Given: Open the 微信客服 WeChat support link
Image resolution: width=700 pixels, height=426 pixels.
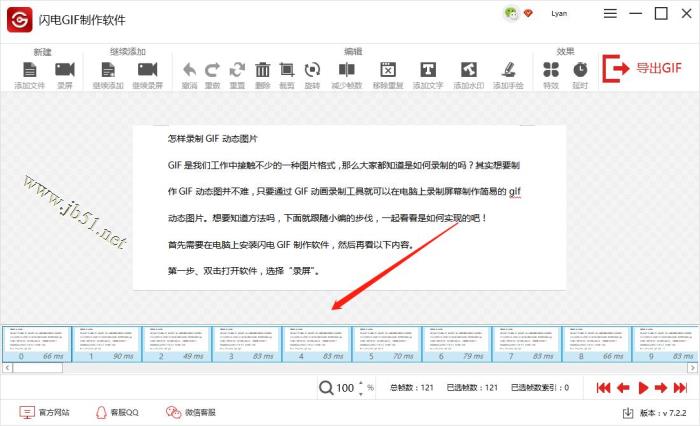Looking at the screenshot, I should pyautogui.click(x=191, y=412).
